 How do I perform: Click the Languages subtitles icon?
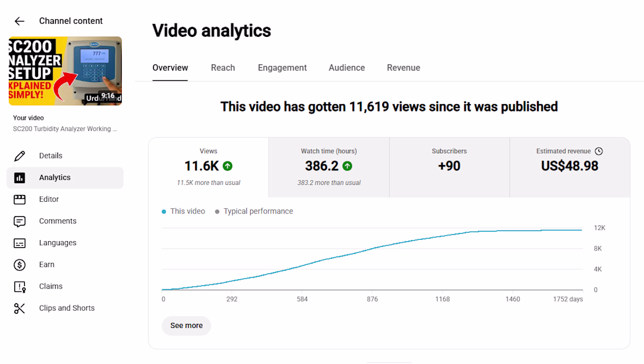tap(19, 243)
